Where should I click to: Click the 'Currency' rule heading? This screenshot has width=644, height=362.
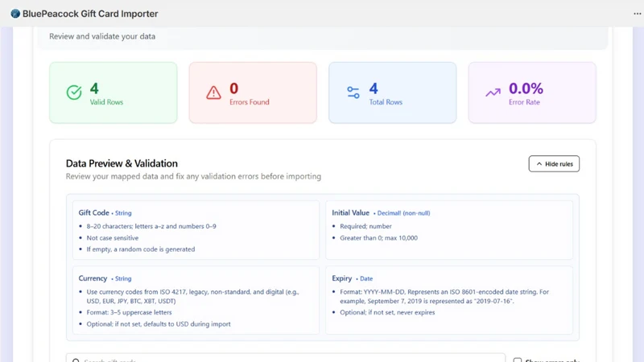pyautogui.click(x=93, y=278)
